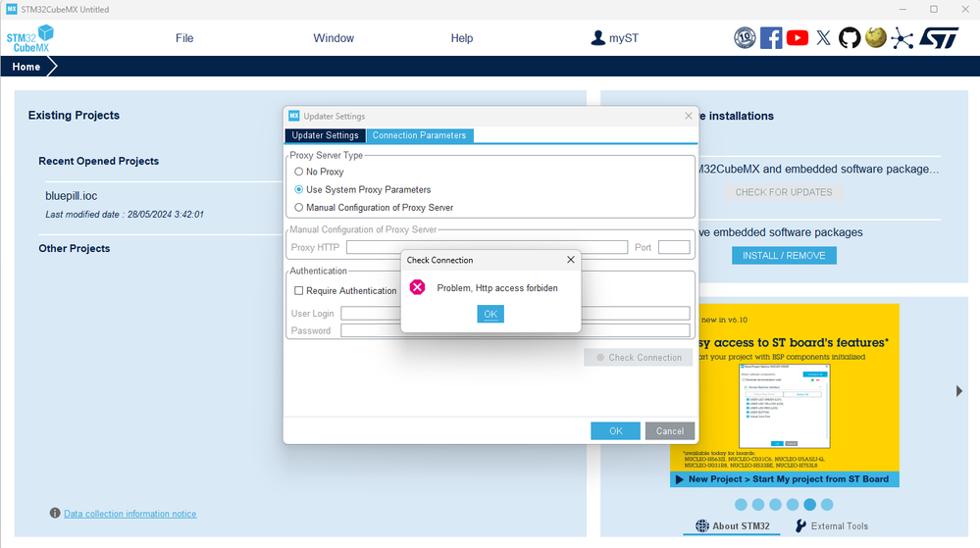Select the first carousel dot
Viewport: 980px width, 548px height.
click(x=741, y=504)
